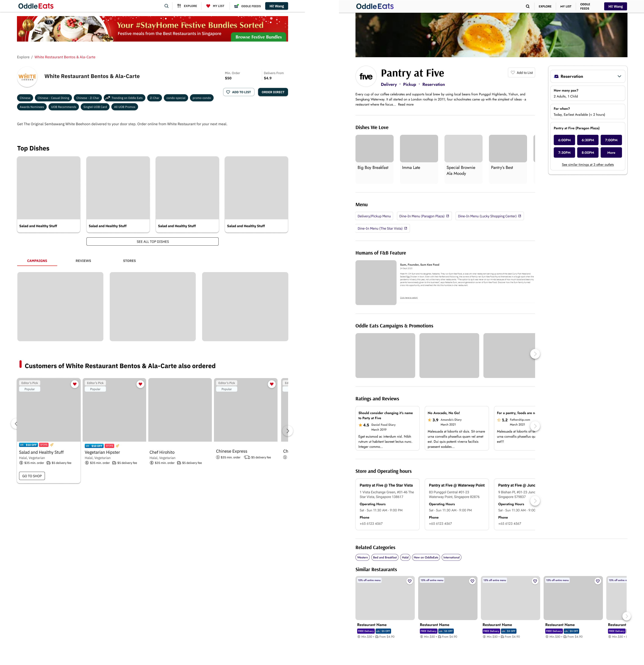Click next arrow on Similar Restaurants carousel
644x665 pixels.
point(626,616)
